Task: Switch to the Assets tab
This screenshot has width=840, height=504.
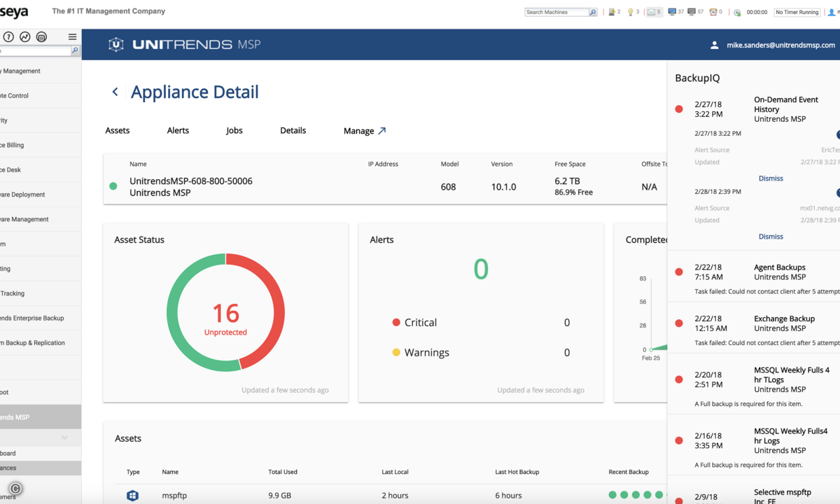Action: click(118, 130)
